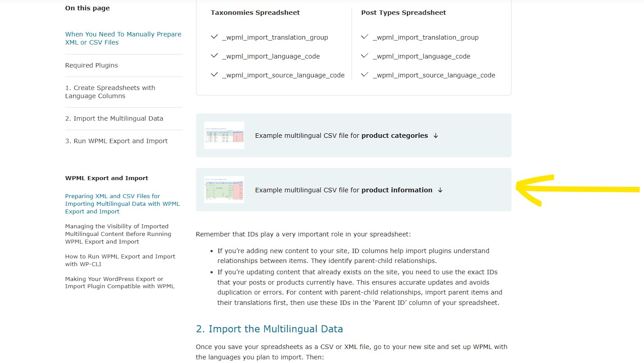
Task: Open 'Managing the Visibility of Imported Multilingual Content'
Action: (x=118, y=234)
